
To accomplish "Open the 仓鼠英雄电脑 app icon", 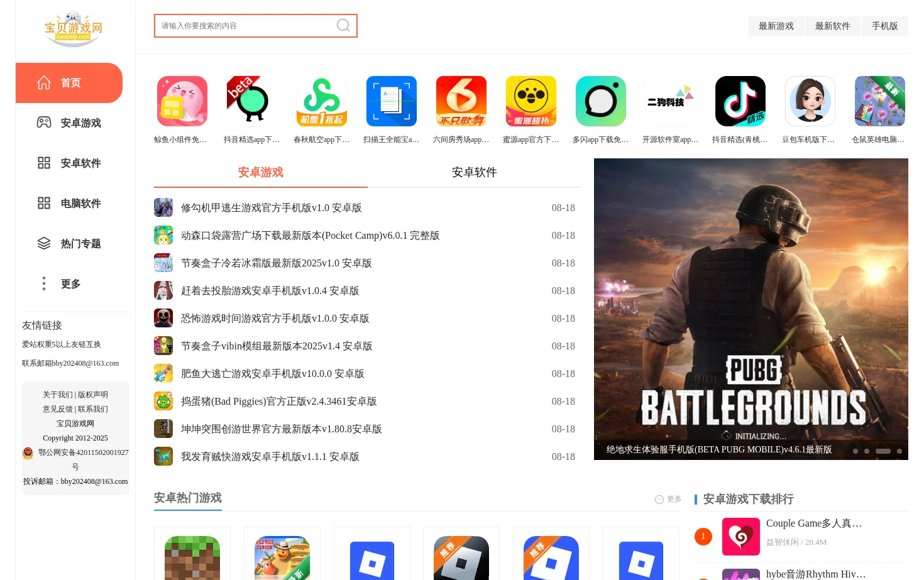I will (880, 101).
